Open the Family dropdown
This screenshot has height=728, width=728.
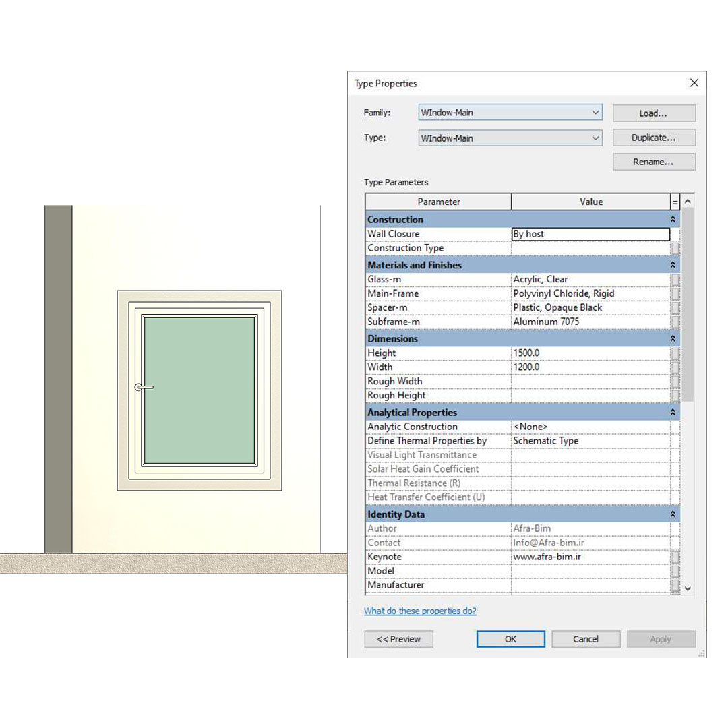click(595, 113)
